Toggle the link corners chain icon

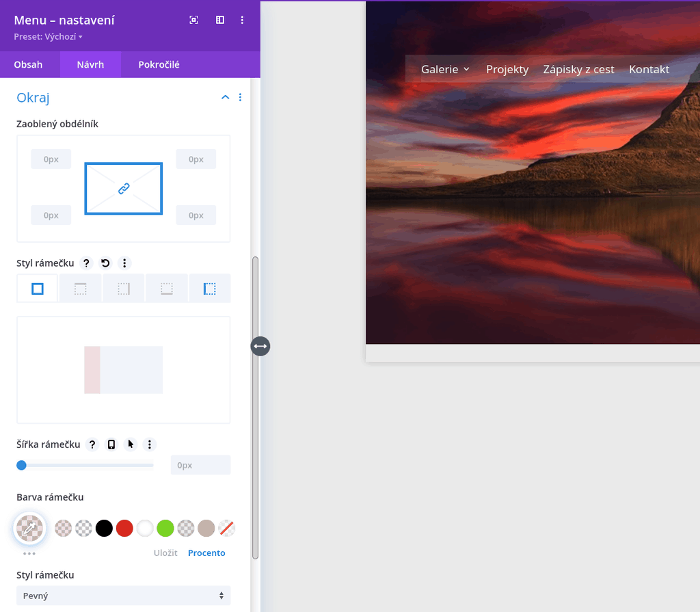[124, 189]
